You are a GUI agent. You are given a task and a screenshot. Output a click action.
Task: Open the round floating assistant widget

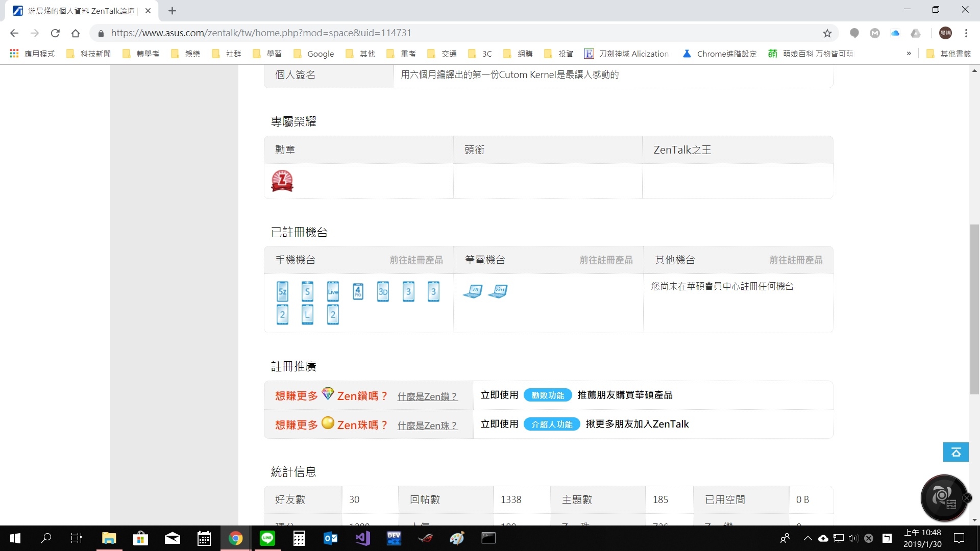coord(943,498)
